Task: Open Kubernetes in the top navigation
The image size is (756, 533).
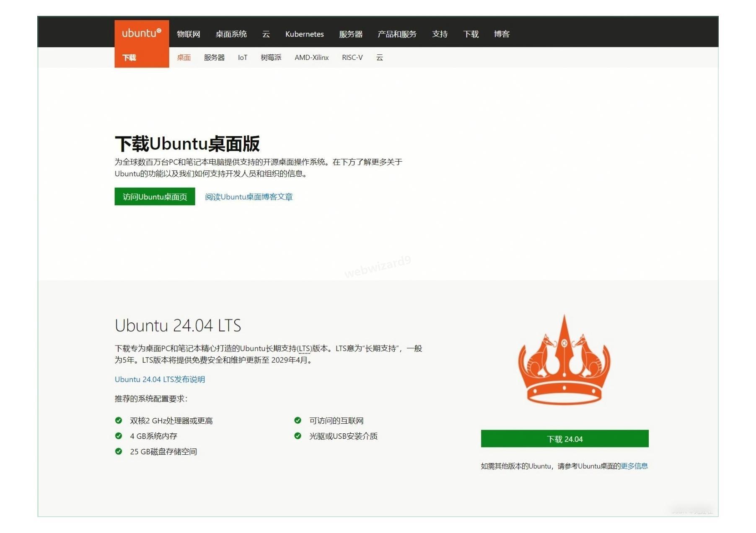Action: click(x=305, y=34)
